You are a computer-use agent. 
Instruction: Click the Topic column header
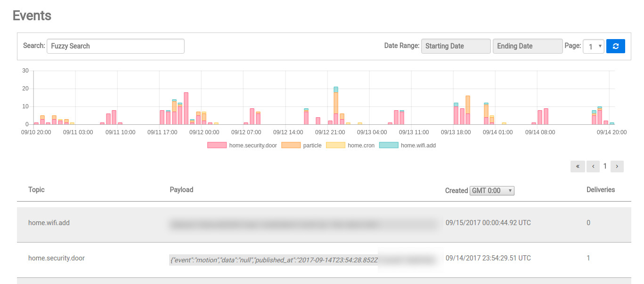point(36,190)
